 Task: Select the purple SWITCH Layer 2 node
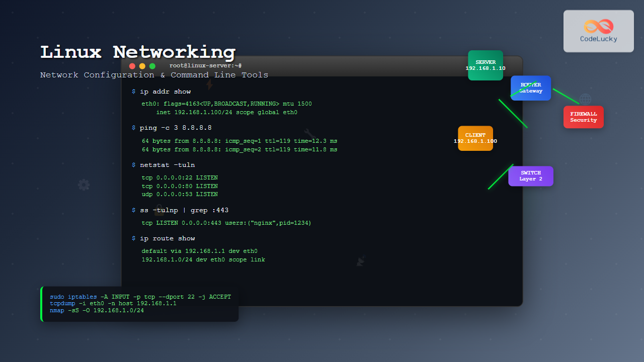(531, 176)
